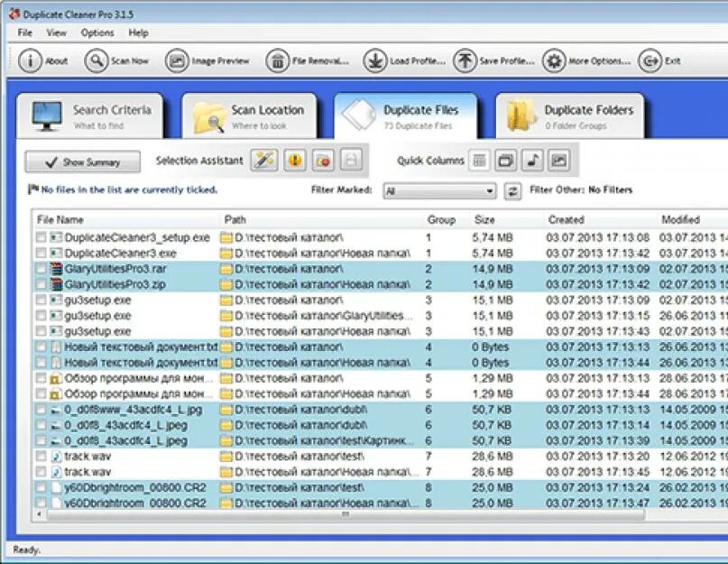Click 'Filter Other: No Filters' text

pyautogui.click(x=581, y=190)
